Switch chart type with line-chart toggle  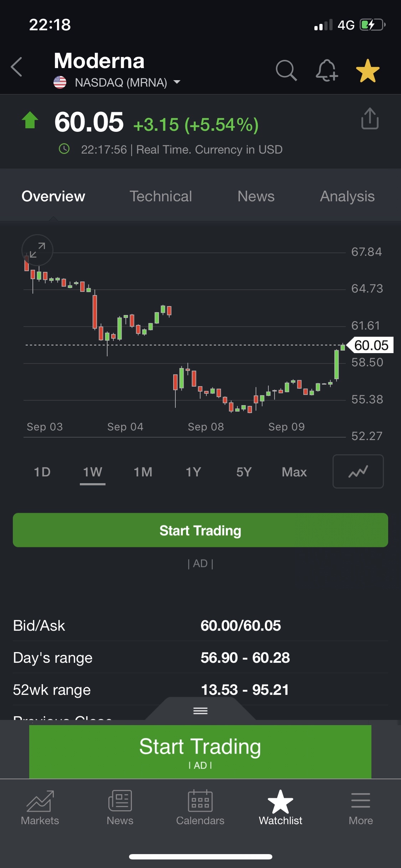[358, 471]
